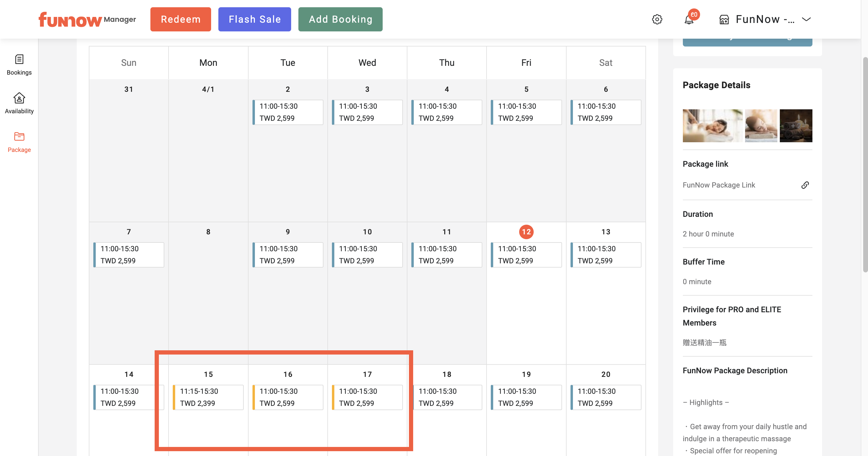Click the FunNow Manager logo

[87, 20]
